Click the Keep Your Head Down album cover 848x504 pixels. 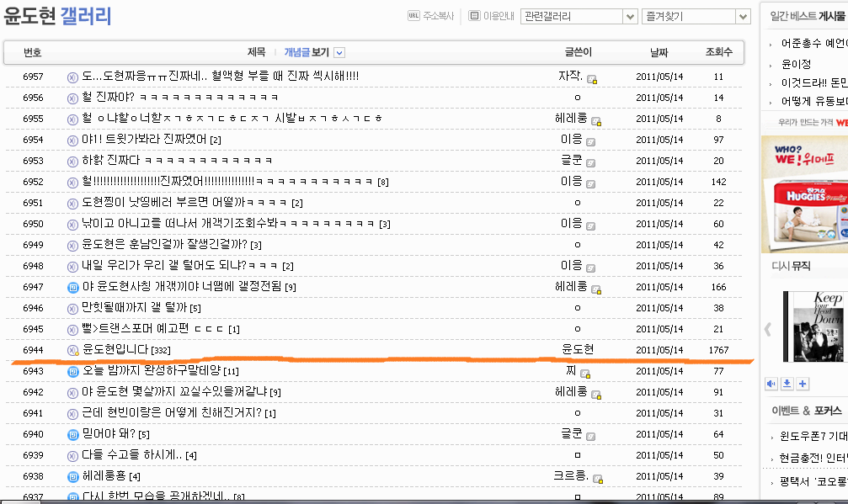pos(815,326)
